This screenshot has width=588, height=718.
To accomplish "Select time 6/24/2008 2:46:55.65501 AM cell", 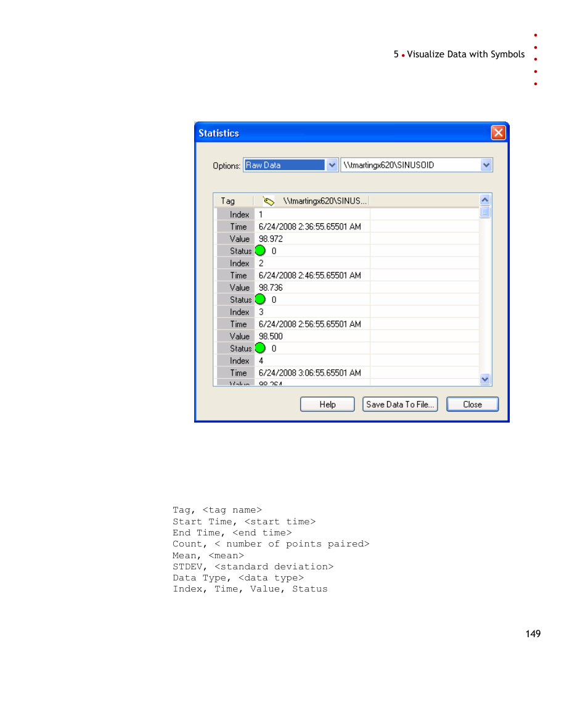I will 312,275.
